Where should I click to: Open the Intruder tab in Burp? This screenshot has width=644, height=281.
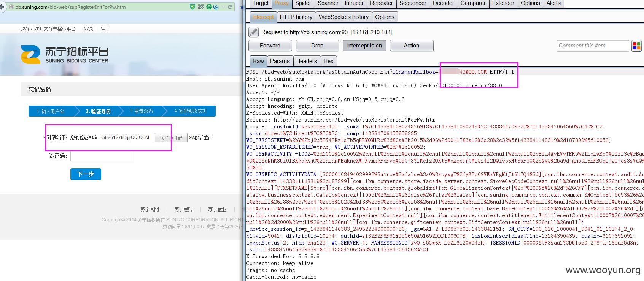(354, 3)
